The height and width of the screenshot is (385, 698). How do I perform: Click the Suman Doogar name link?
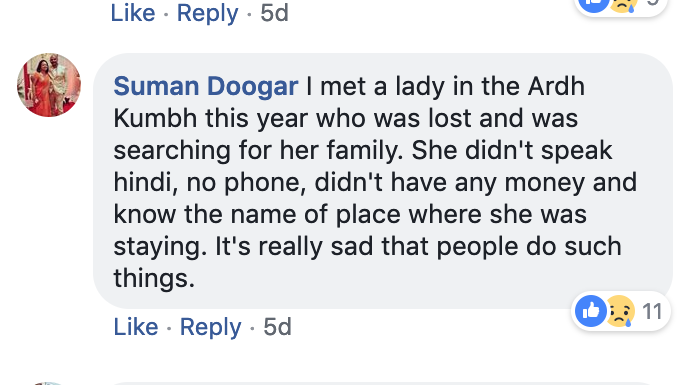tap(206, 86)
